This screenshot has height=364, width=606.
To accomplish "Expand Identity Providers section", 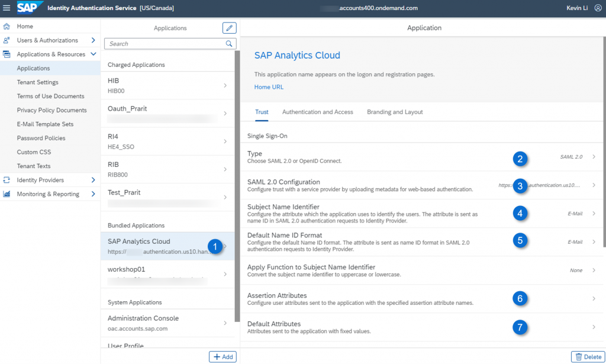I will tap(93, 180).
